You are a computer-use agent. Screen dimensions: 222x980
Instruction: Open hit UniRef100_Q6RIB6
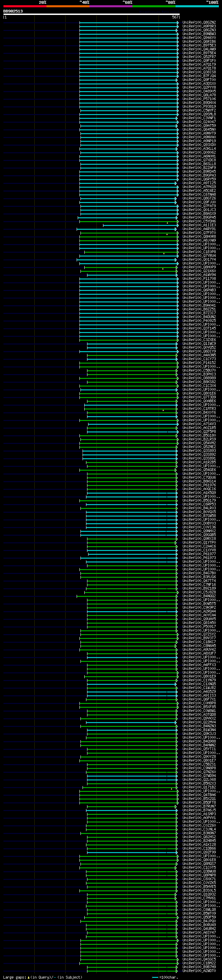click(x=199, y=41)
